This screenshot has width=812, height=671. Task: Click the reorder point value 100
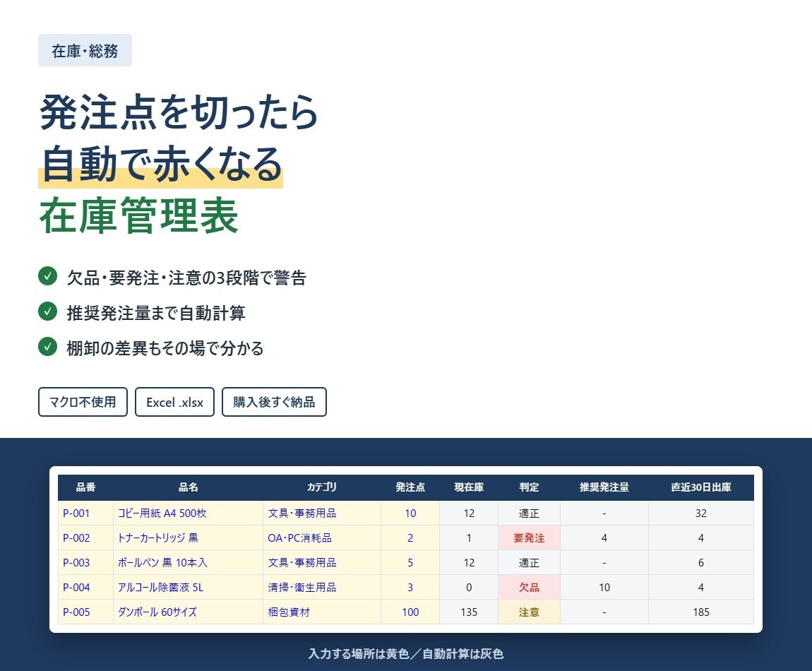[x=410, y=612]
